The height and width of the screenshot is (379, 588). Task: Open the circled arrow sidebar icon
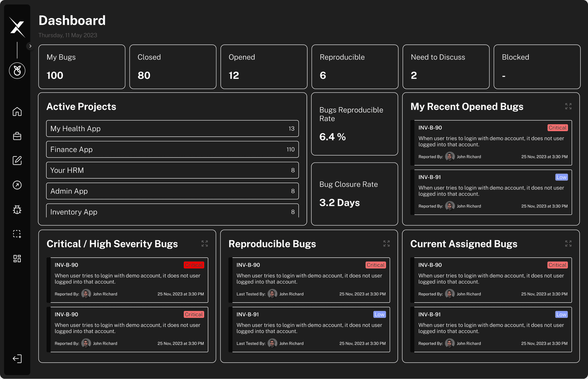click(17, 185)
